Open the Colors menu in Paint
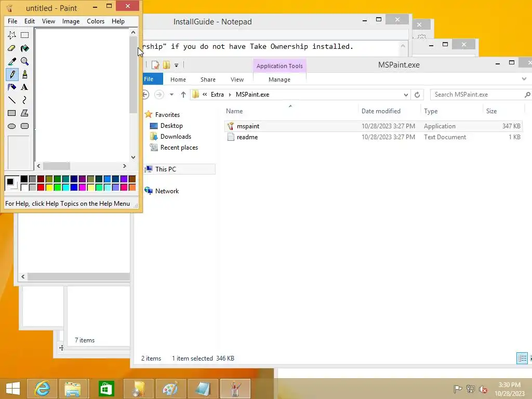 click(96, 21)
